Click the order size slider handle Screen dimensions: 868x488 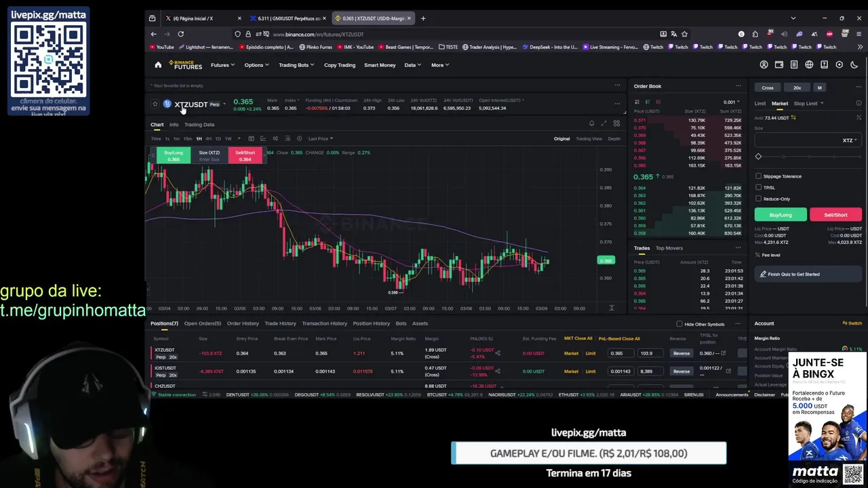click(758, 157)
